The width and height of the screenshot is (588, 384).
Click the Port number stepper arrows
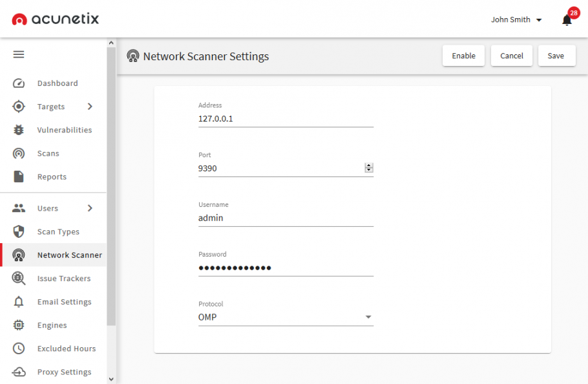(x=369, y=168)
